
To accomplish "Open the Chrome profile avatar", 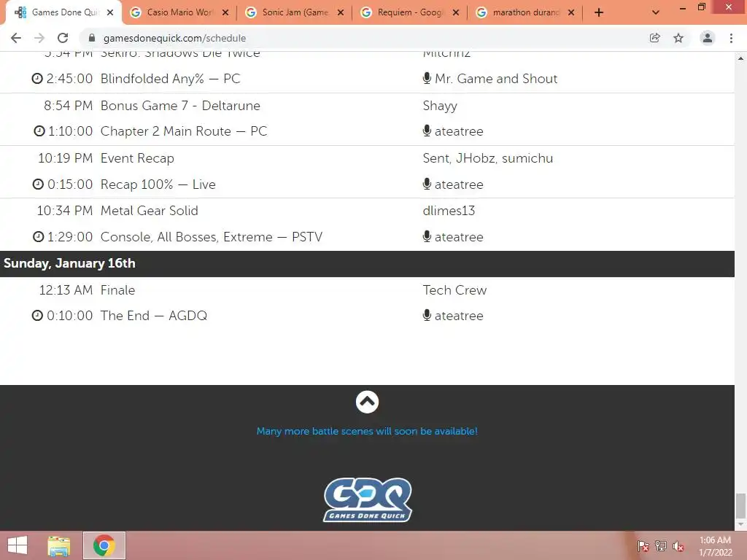I will [x=708, y=38].
